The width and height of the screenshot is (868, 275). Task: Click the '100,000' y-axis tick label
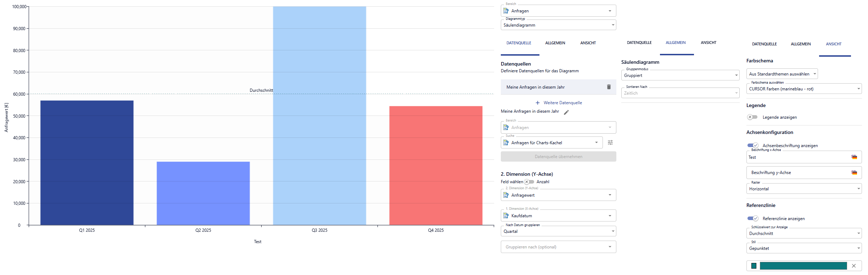click(x=19, y=7)
